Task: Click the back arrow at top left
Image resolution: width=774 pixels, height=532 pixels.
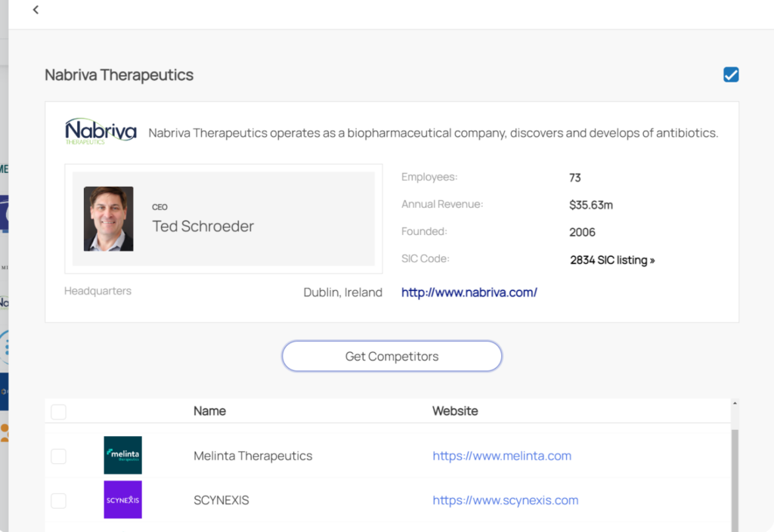Action: (36, 10)
